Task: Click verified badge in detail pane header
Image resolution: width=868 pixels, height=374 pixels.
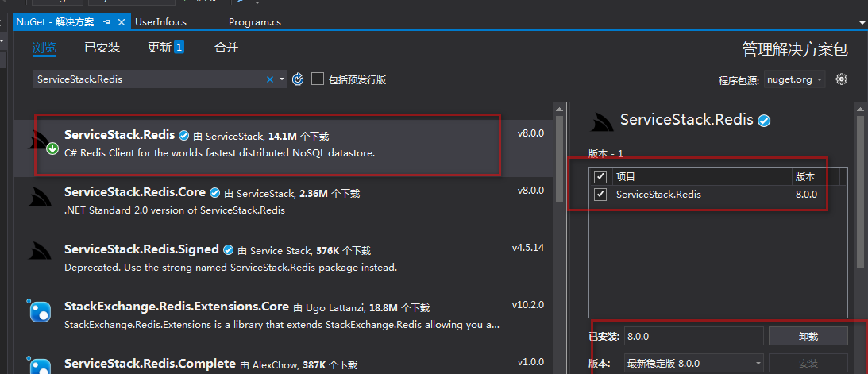Action: click(x=765, y=121)
